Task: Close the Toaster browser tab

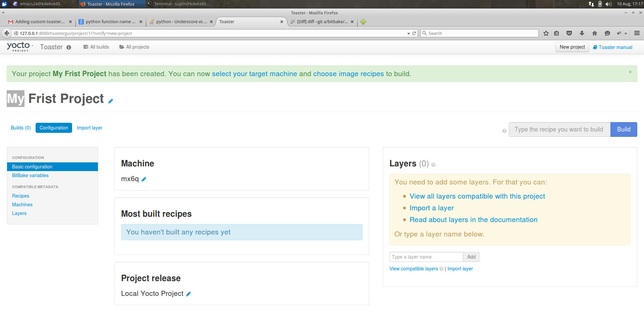Action: [x=282, y=22]
